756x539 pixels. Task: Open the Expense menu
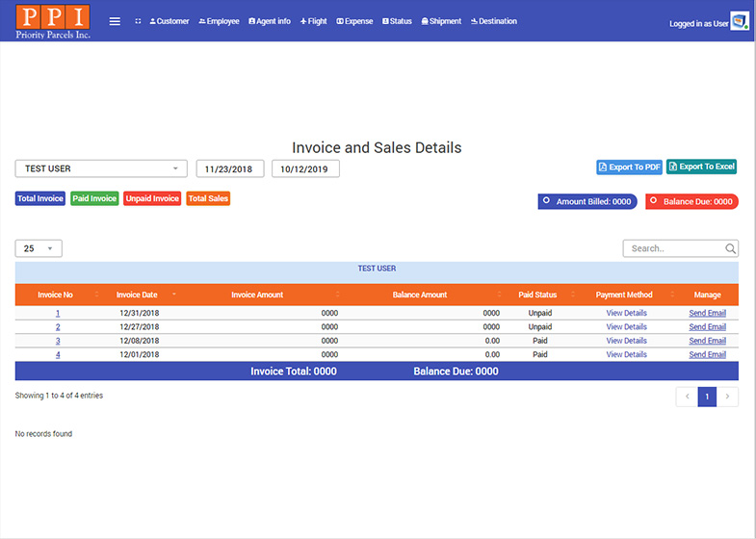coord(354,21)
